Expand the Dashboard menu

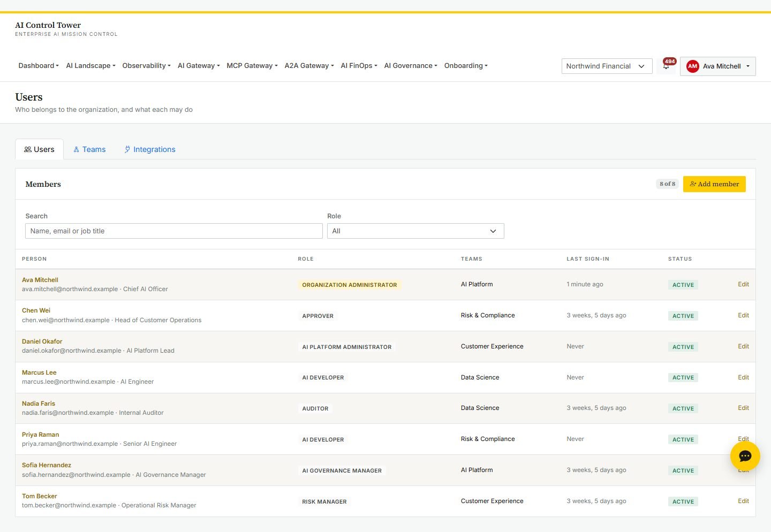(x=39, y=66)
